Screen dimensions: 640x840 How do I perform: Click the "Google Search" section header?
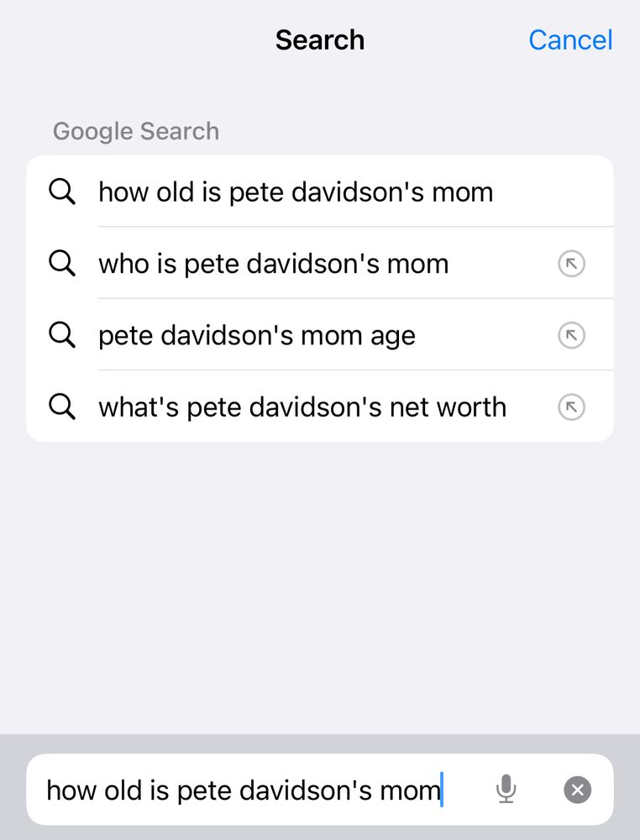pyautogui.click(x=136, y=131)
